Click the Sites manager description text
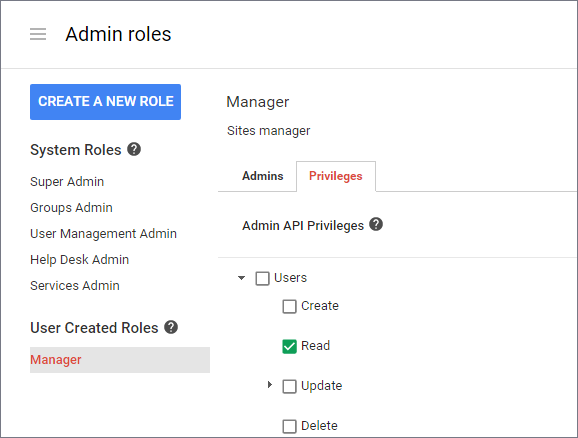The height and width of the screenshot is (438, 578). (x=269, y=131)
